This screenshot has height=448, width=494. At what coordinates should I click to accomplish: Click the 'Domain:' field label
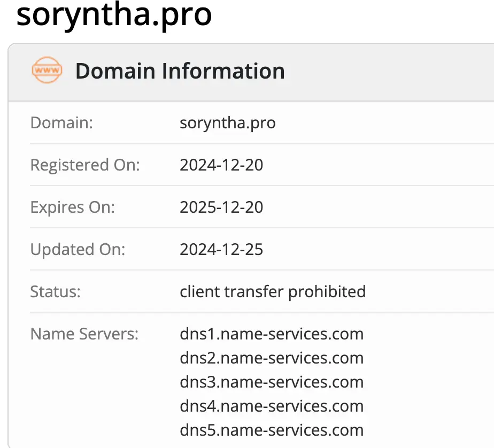pyautogui.click(x=61, y=122)
